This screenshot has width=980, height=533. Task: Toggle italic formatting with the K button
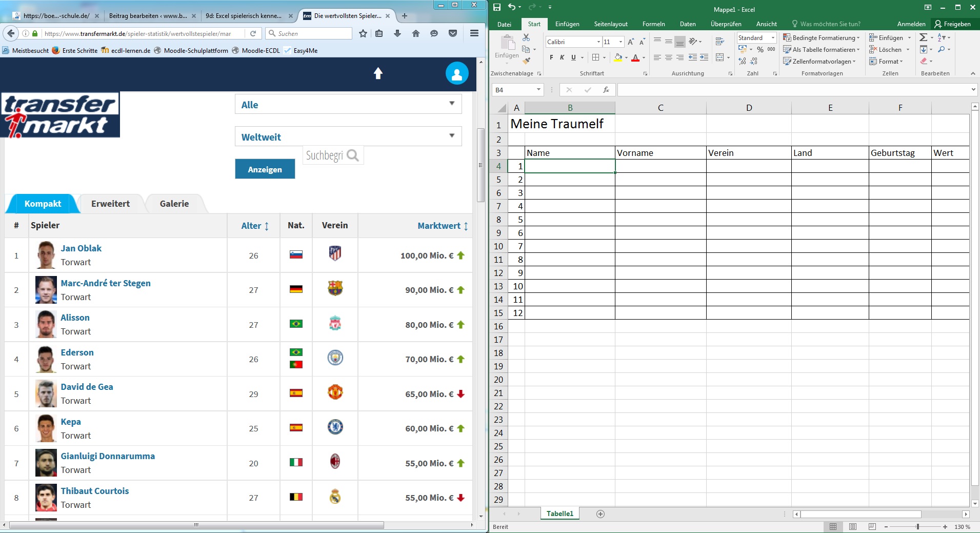[x=562, y=57]
